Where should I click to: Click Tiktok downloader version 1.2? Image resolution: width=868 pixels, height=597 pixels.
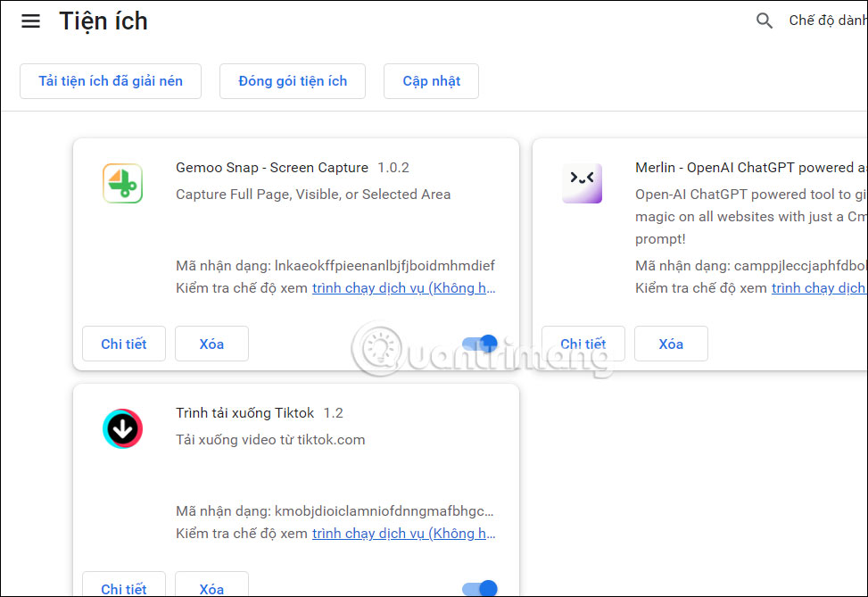click(334, 412)
